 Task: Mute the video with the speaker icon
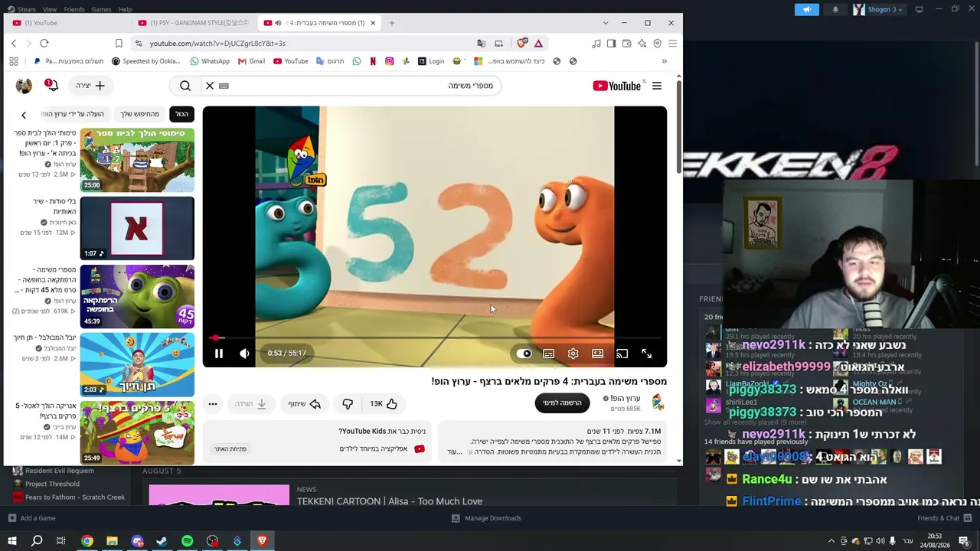click(244, 354)
